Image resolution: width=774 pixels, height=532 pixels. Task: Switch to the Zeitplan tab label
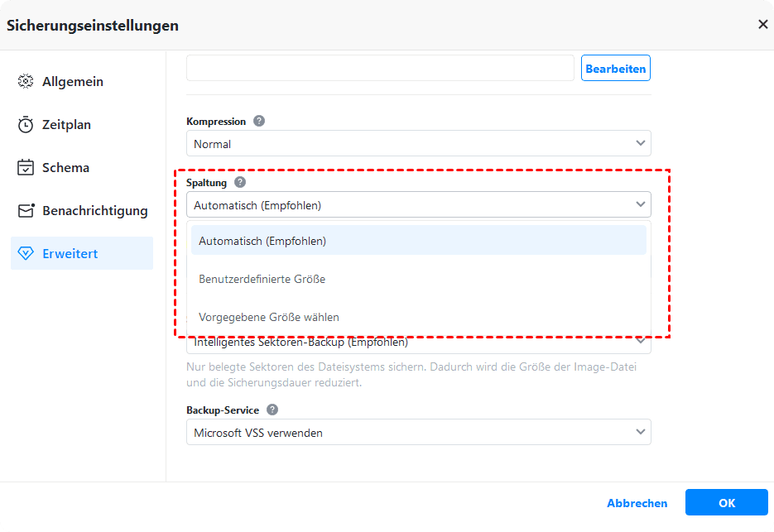tap(66, 125)
